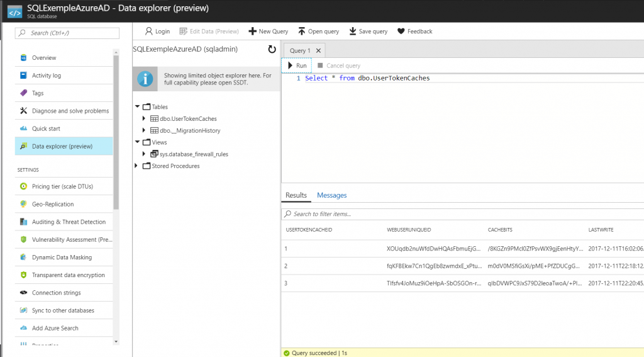Select result cell starting with fqKFBEkw7Cn1

pyautogui.click(x=434, y=266)
